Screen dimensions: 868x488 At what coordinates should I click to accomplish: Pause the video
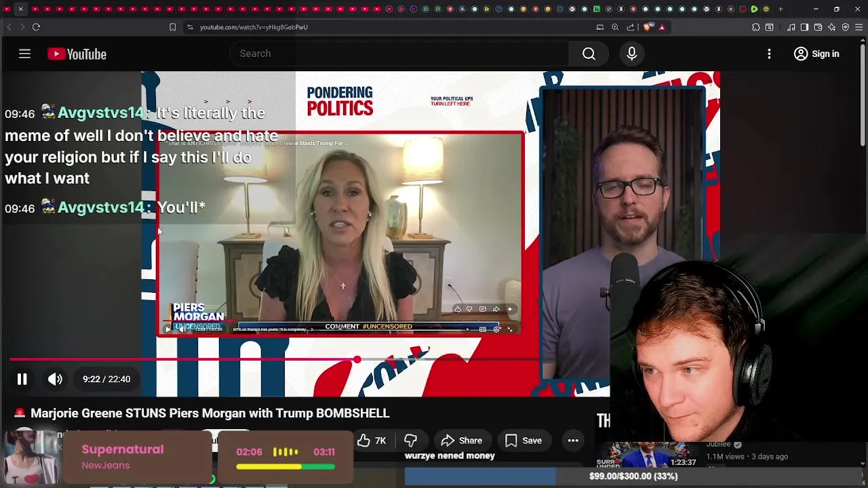tap(22, 380)
